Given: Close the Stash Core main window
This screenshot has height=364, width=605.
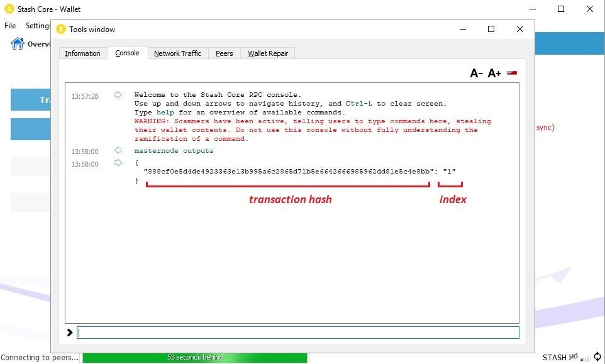Looking at the screenshot, I should (589, 9).
